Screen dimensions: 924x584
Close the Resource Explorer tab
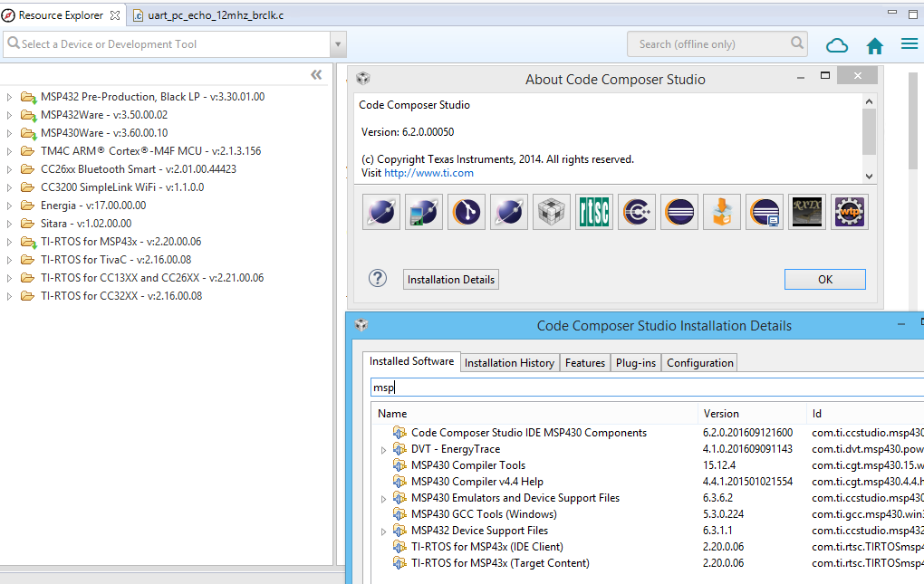coord(115,15)
